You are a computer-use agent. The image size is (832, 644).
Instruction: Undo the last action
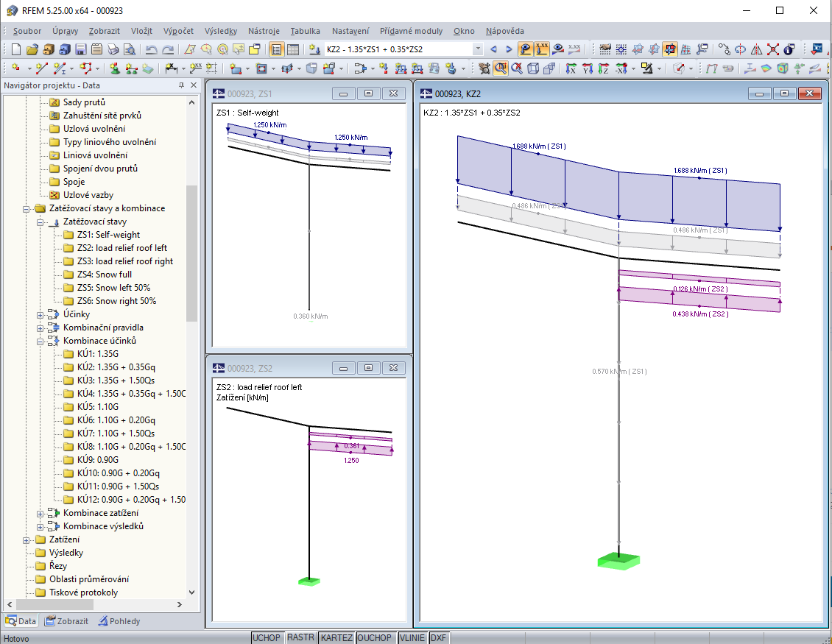[x=151, y=49]
